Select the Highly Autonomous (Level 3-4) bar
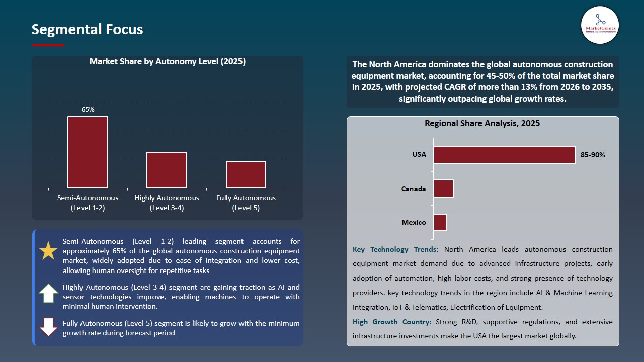The width and height of the screenshot is (644, 362). click(167, 170)
